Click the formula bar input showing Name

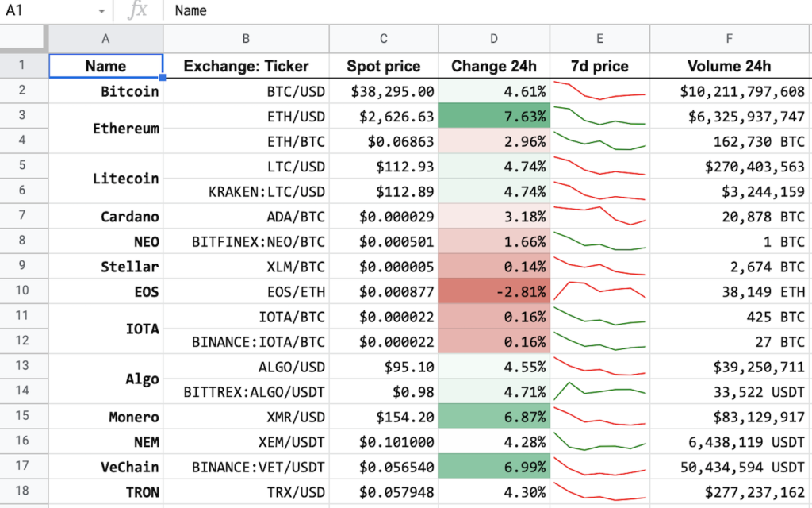click(476, 10)
